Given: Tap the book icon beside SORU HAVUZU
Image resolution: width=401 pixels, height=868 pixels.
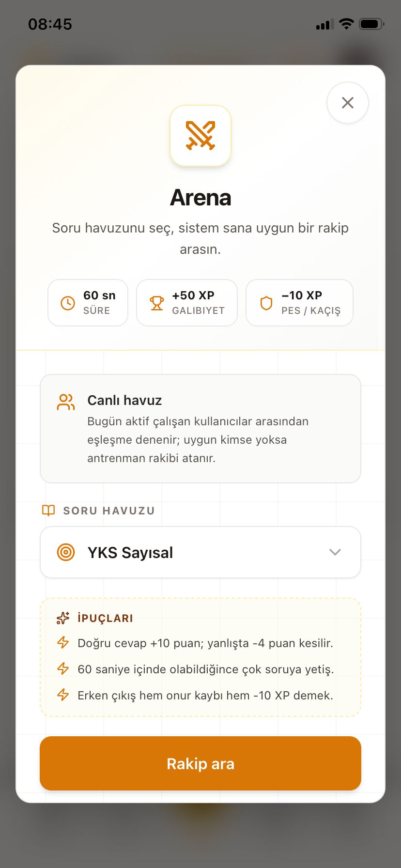Looking at the screenshot, I should point(48,511).
